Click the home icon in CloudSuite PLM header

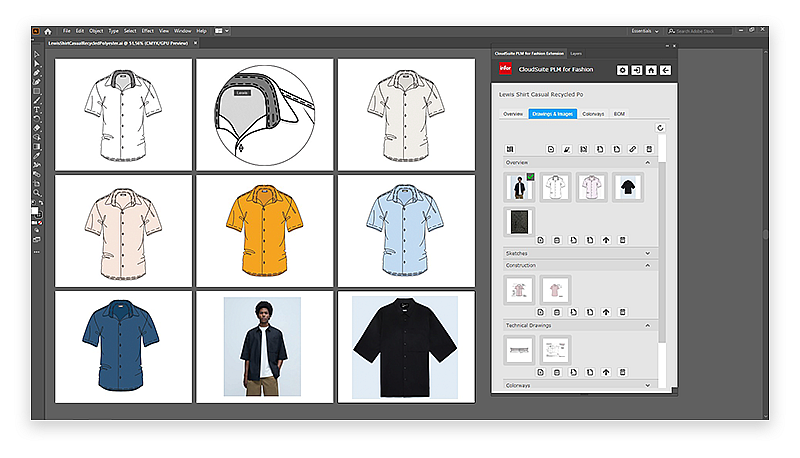[651, 70]
